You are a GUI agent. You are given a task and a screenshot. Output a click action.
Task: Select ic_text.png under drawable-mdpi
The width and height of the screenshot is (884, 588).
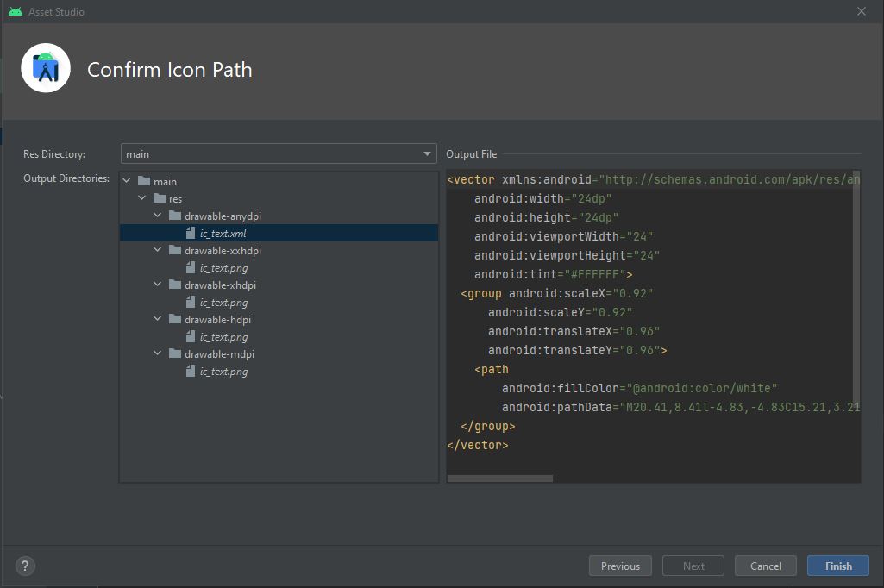(224, 372)
